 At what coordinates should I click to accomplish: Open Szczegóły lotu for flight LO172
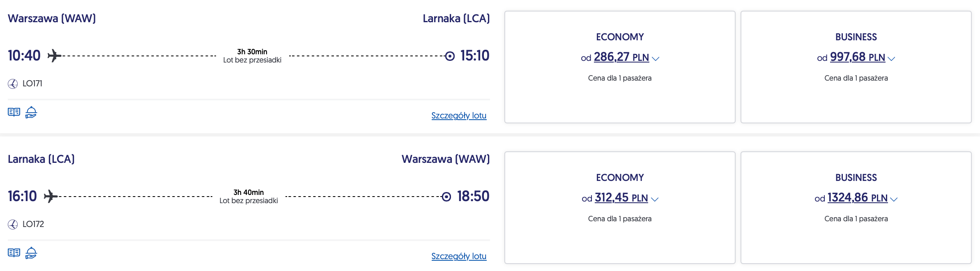459,256
